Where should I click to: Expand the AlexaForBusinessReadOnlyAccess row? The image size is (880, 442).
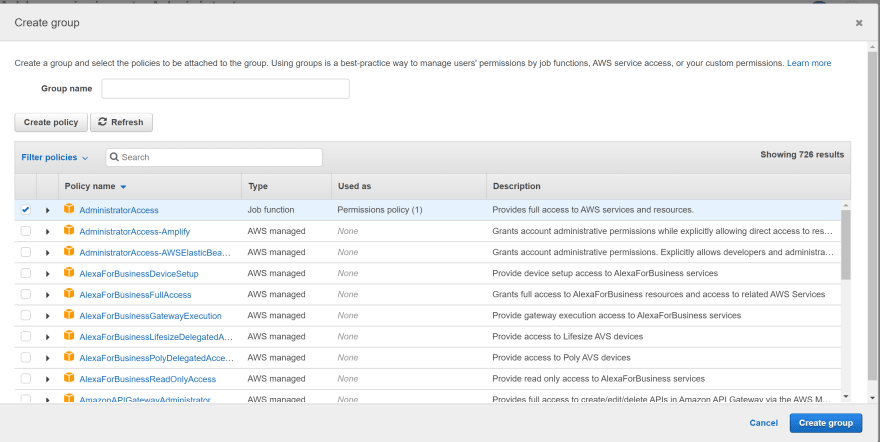pos(48,380)
